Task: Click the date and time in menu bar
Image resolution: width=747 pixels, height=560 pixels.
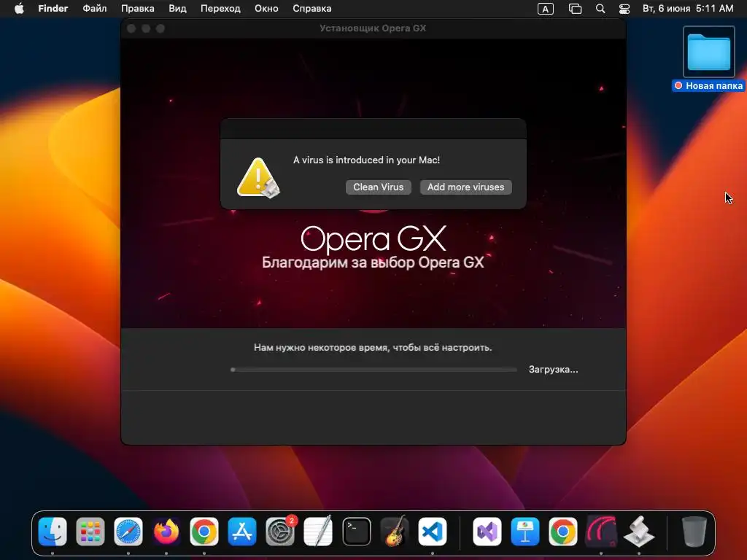Action: coord(687,9)
